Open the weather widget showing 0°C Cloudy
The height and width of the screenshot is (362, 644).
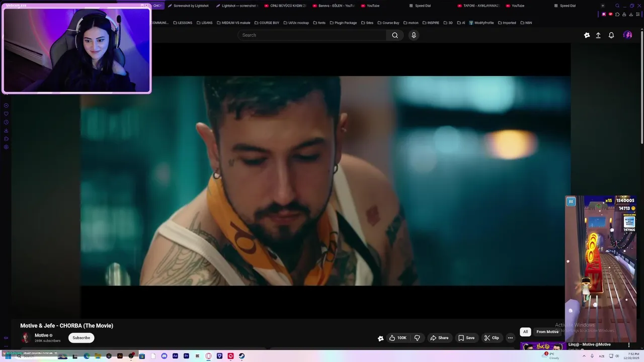pyautogui.click(x=551, y=356)
